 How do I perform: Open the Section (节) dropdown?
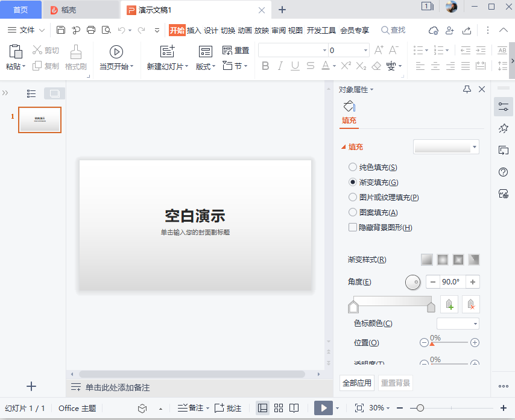(235, 66)
